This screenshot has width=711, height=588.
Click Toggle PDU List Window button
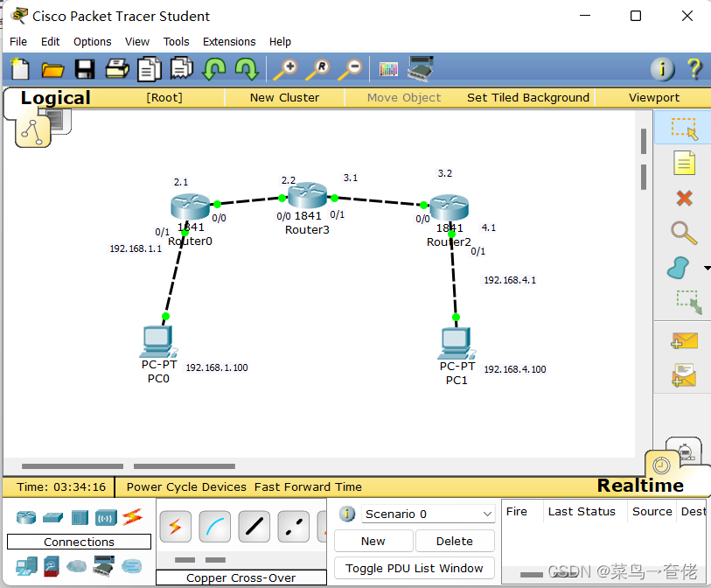point(415,568)
